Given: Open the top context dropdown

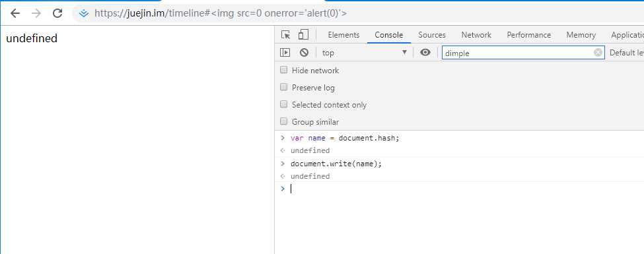Looking at the screenshot, I should [365, 53].
